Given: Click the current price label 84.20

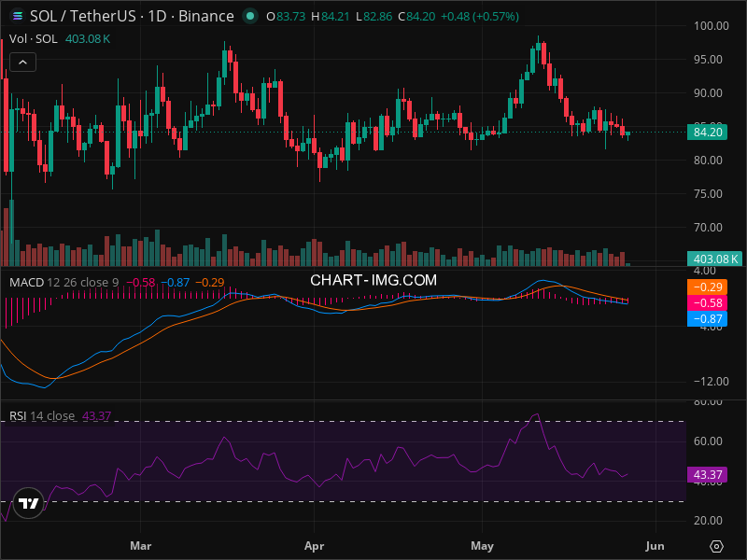Looking at the screenshot, I should tap(707, 132).
